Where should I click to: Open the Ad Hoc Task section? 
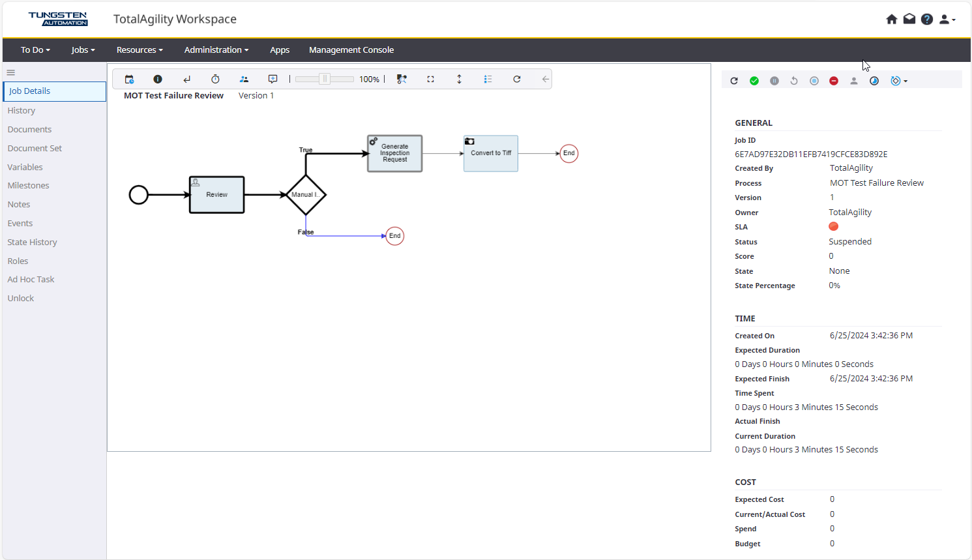point(31,280)
